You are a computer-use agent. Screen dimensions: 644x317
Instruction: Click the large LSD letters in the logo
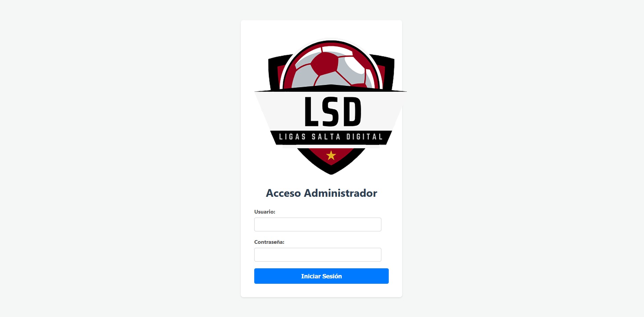pyautogui.click(x=333, y=112)
